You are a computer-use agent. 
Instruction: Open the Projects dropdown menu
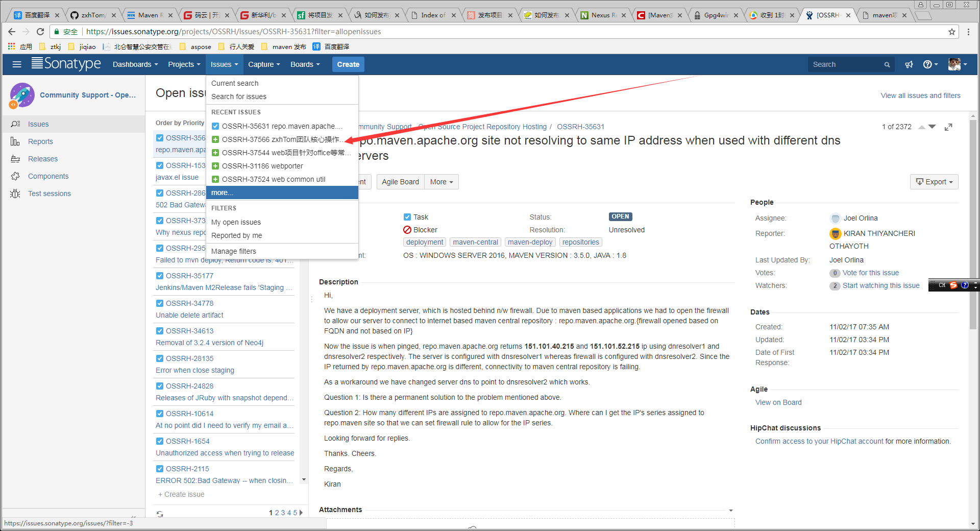184,64
